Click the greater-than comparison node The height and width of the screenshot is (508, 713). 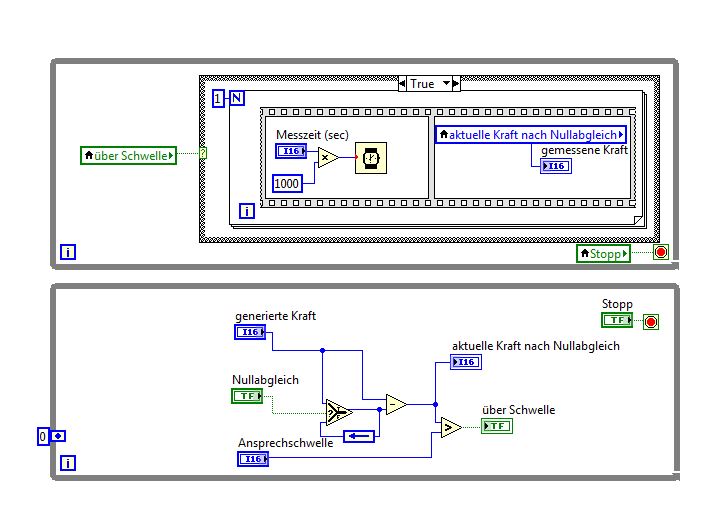point(451,428)
